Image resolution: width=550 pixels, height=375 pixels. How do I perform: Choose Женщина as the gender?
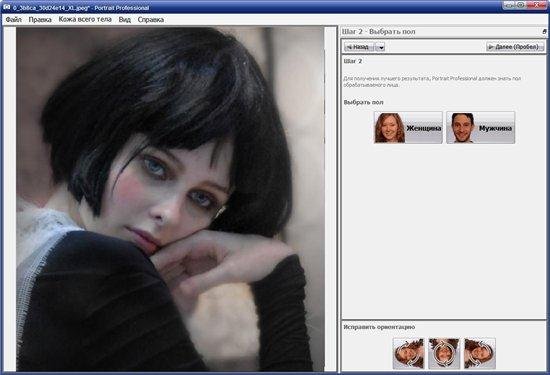tap(408, 128)
